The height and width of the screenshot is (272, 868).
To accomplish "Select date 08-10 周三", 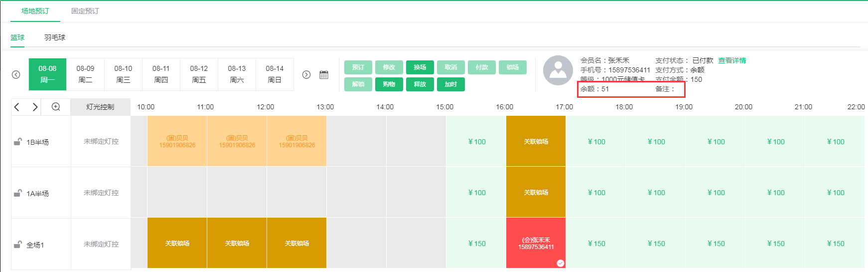I will click(123, 74).
